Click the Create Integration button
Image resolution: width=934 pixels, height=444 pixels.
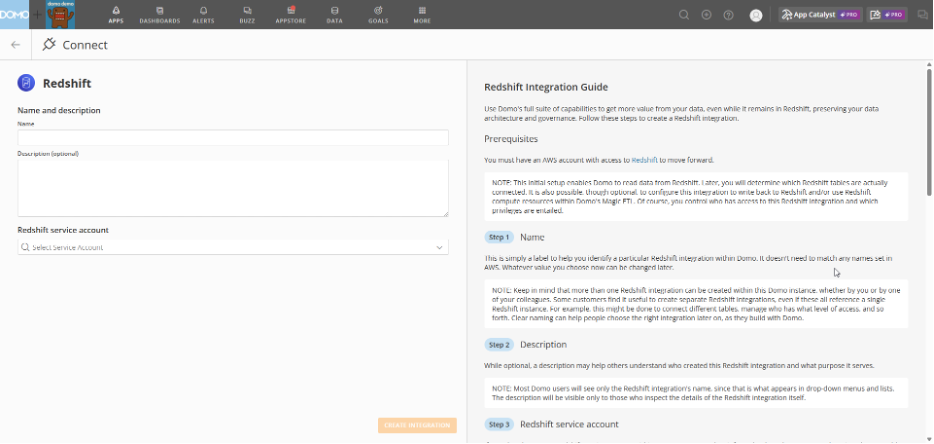click(417, 425)
